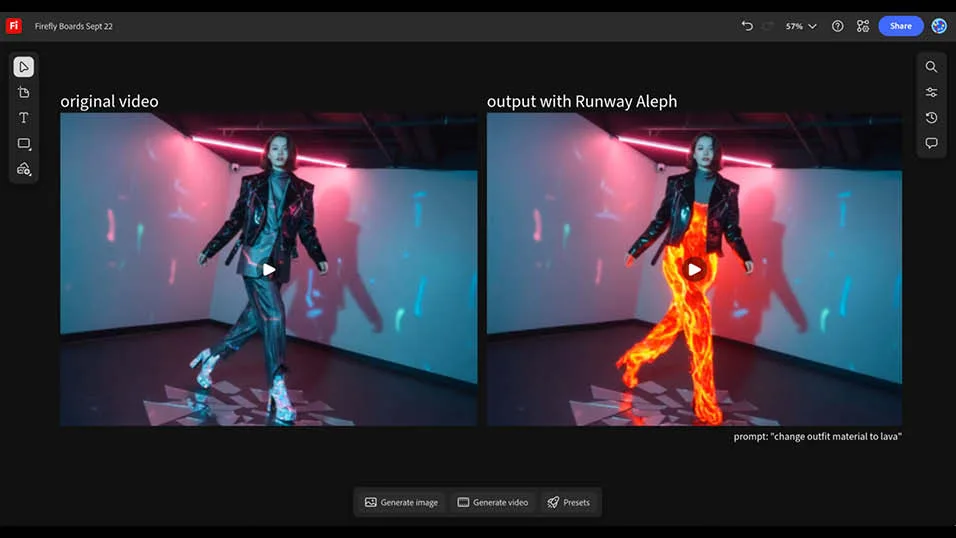Viewport: 956px width, 538px height.
Task: Click the magnifier Search icon
Action: (931, 67)
